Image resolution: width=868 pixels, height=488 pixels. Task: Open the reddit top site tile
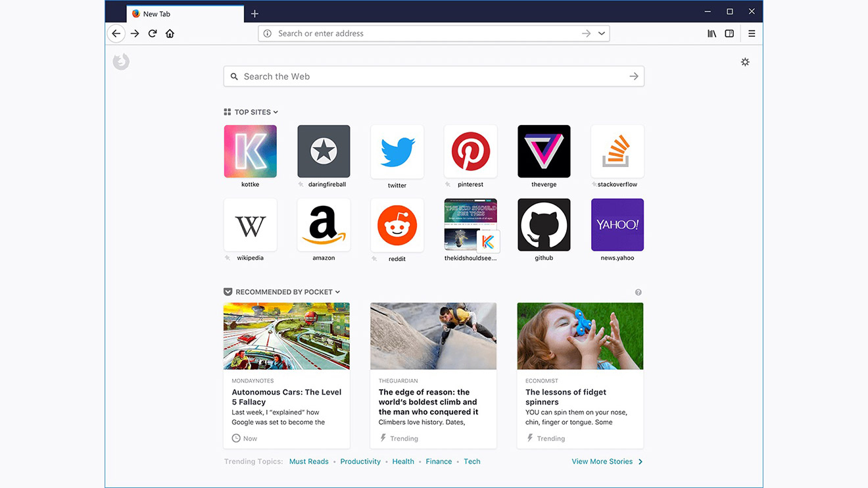click(397, 225)
